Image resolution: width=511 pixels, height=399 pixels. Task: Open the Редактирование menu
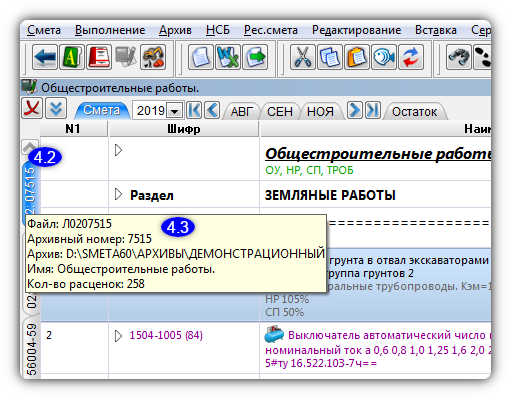356,30
